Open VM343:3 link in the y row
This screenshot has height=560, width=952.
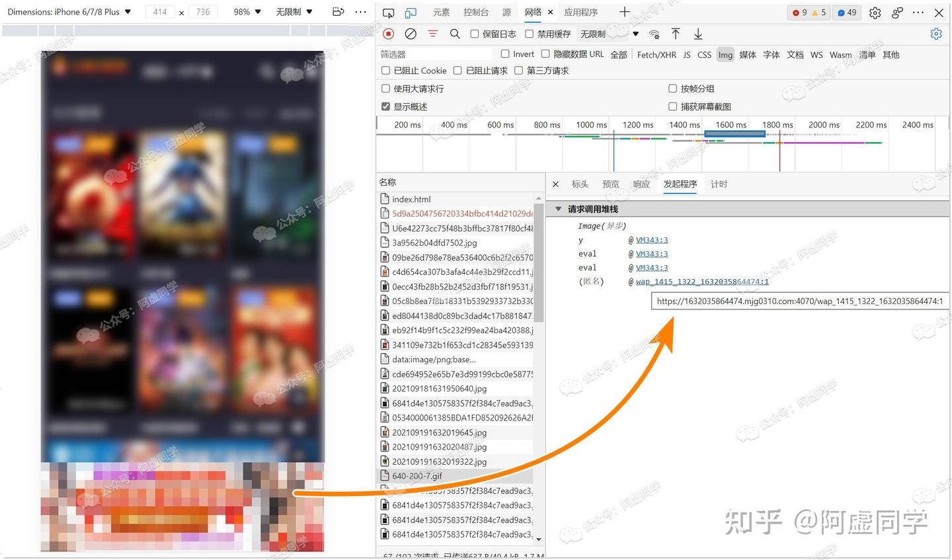point(652,240)
